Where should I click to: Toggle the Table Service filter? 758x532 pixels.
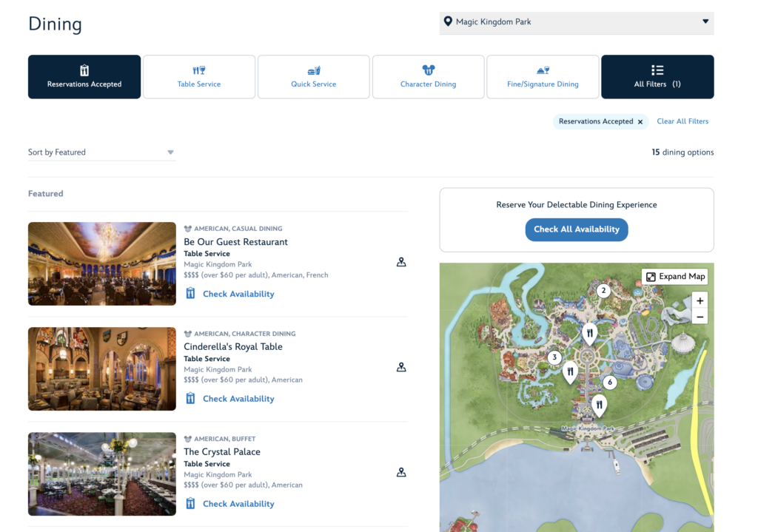(x=198, y=77)
